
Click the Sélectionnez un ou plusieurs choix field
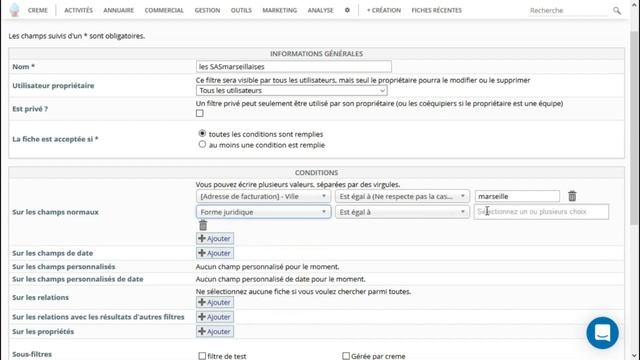541,212
